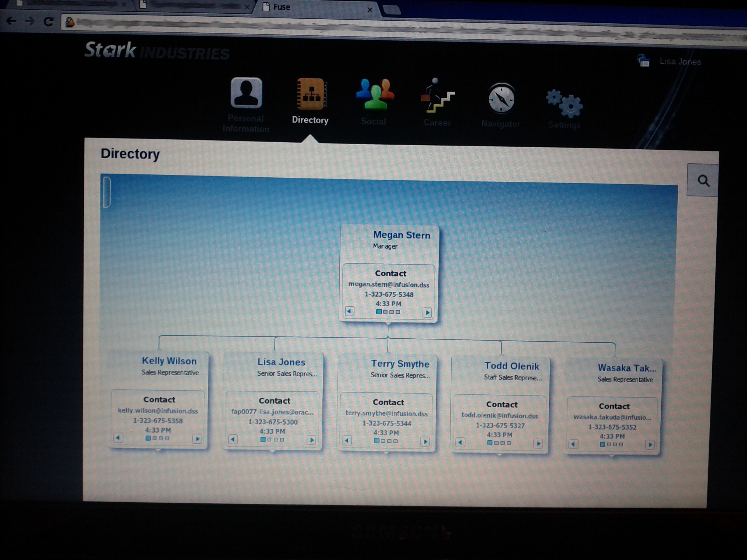Select the last page dot on Kelly Wilson's card
Viewport: 747px width, 560px height.
tap(167, 438)
